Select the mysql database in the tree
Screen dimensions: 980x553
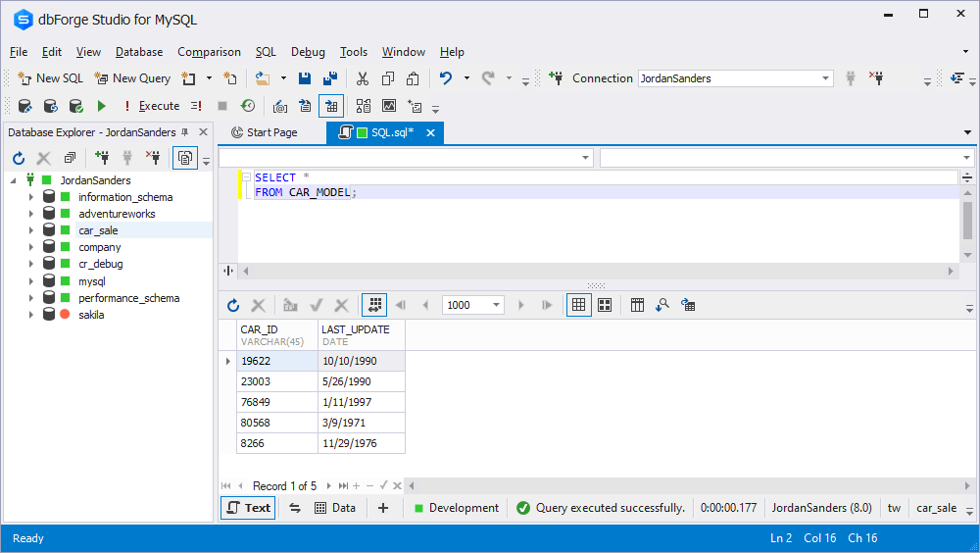coord(92,281)
